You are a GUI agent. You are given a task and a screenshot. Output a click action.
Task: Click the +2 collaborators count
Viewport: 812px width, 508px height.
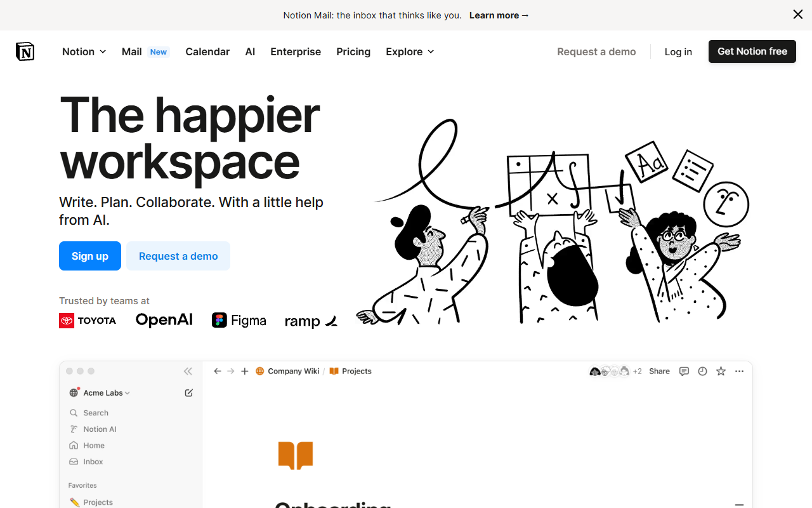coord(637,371)
